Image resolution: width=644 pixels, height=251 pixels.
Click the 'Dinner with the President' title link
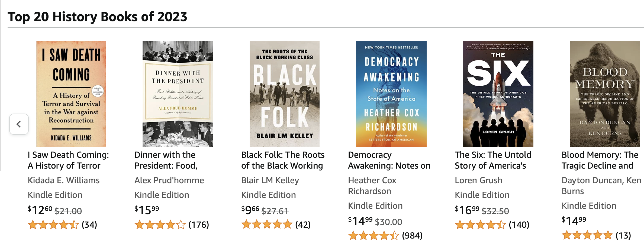click(x=166, y=160)
